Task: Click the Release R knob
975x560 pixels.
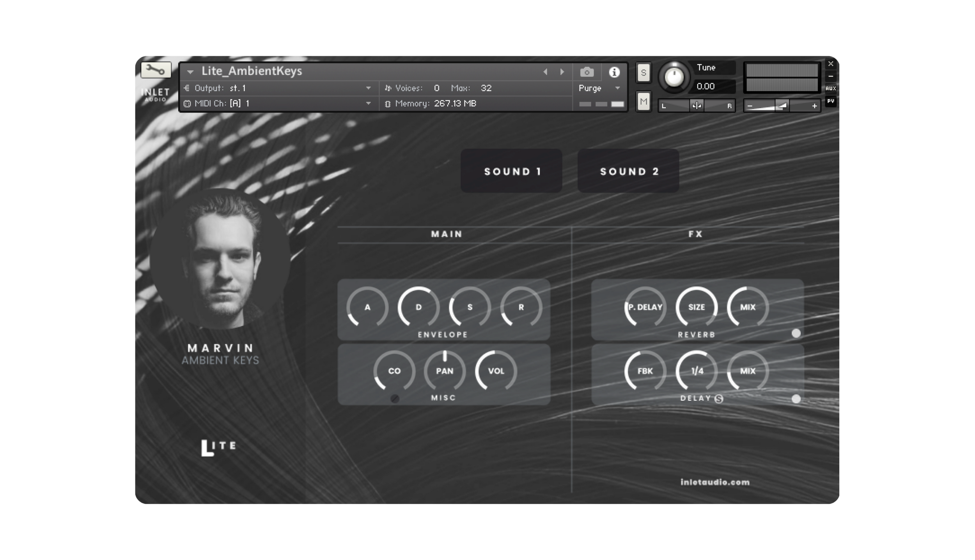Action: click(521, 307)
